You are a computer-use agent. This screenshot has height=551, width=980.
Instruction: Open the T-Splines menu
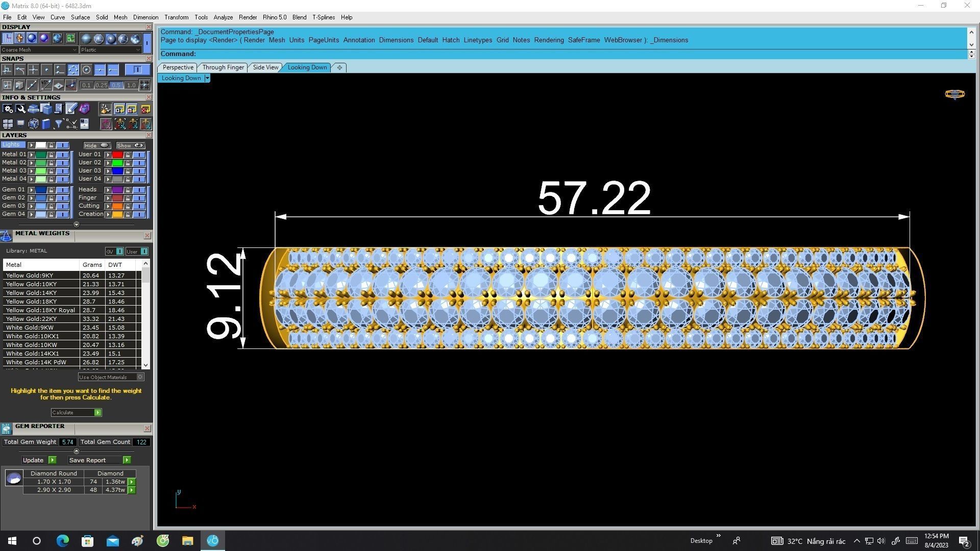tap(324, 17)
